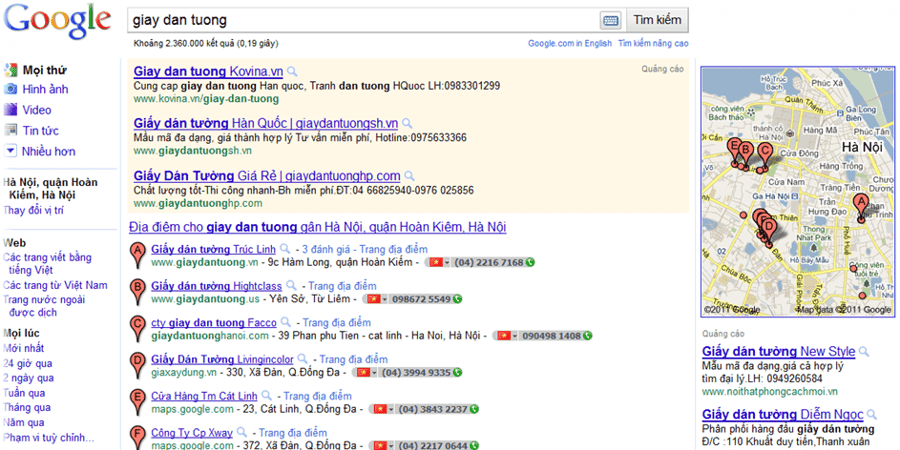
Task: Filter results to Năm qua
Action: point(24,423)
